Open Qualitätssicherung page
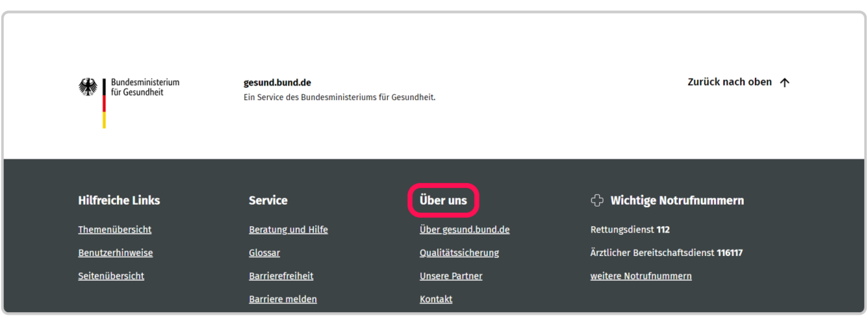 (x=459, y=253)
